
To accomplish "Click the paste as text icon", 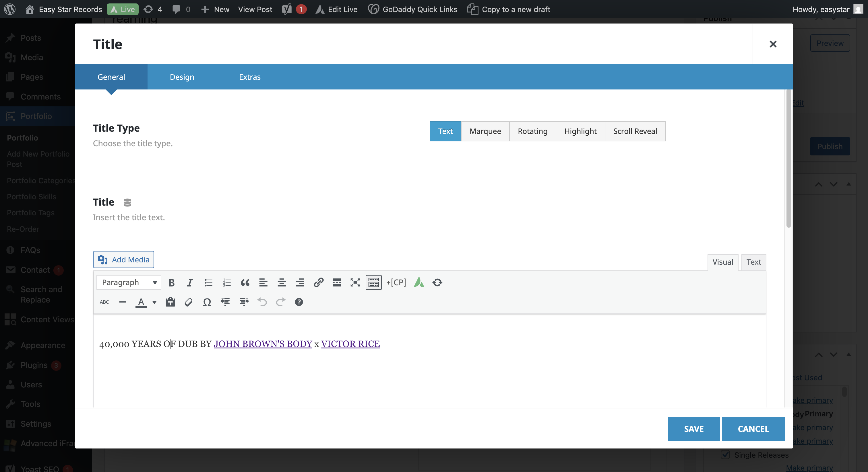I will [x=170, y=302].
